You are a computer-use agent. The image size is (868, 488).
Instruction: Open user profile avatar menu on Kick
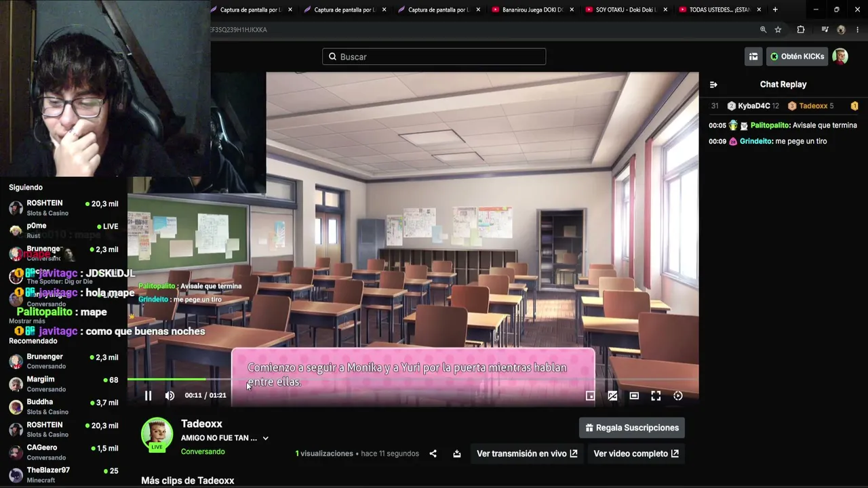pos(840,56)
